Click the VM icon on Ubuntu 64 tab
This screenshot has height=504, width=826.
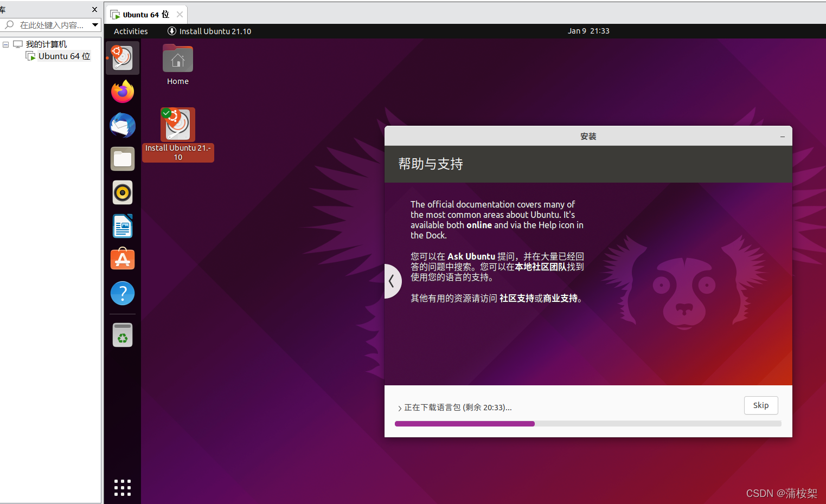pos(115,15)
